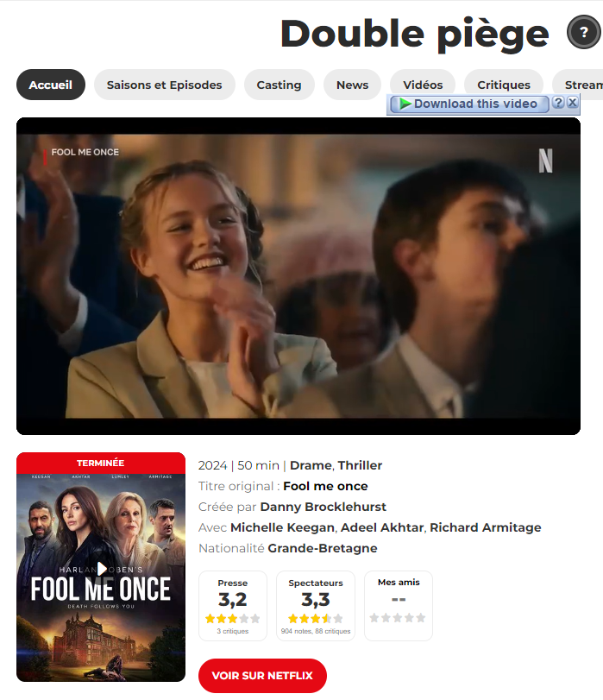
Task: Click the Double piège page title
Action: point(415,34)
